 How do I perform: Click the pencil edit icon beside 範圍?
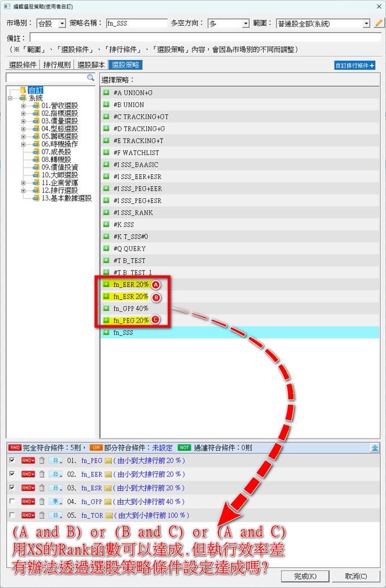[379, 24]
